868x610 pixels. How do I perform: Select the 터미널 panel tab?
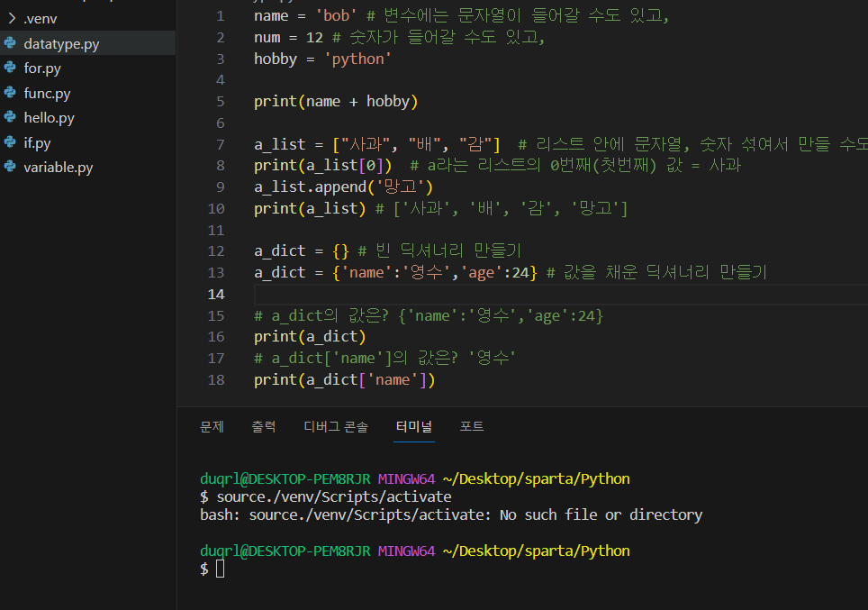click(x=414, y=426)
